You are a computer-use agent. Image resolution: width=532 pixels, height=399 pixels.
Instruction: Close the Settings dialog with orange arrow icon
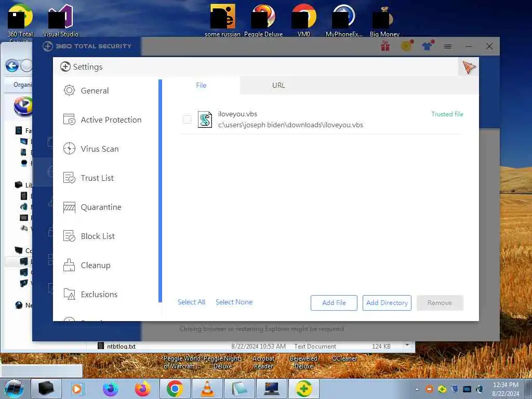click(469, 67)
